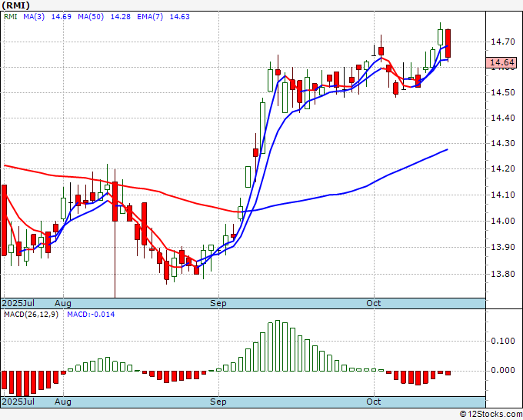The width and height of the screenshot is (523, 420).
Task: Click the 14.30 price axis label
Action: tap(503, 143)
